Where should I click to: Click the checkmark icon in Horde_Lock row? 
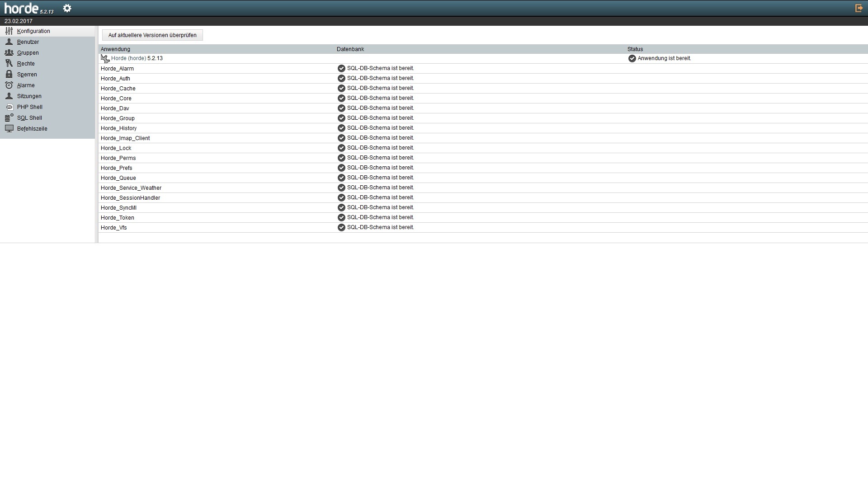tap(341, 148)
